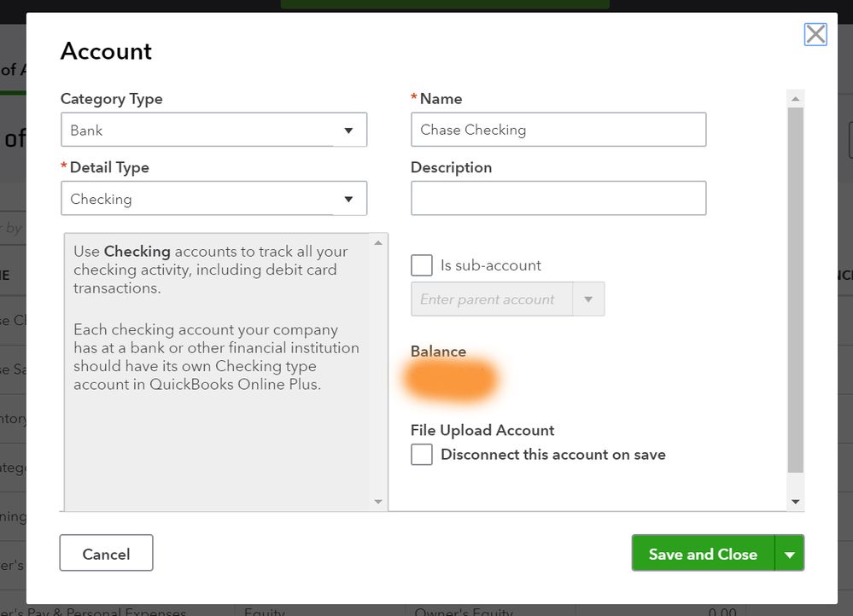Expand the Save and Close options arrow
This screenshot has height=616, width=853.
click(x=790, y=555)
